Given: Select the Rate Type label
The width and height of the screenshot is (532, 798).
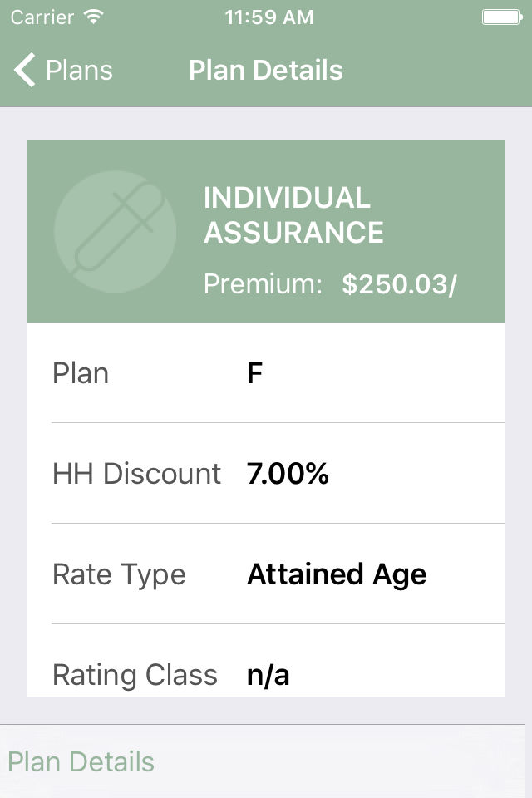Looking at the screenshot, I should [x=119, y=574].
